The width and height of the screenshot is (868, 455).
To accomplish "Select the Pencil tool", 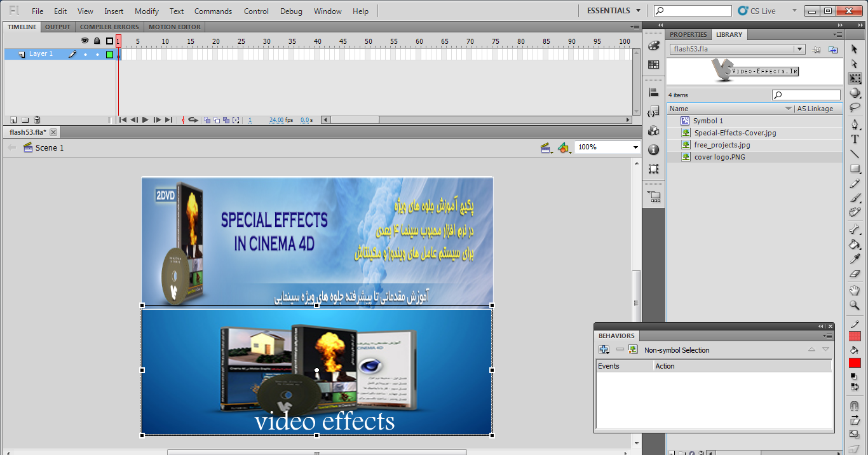I will click(x=855, y=184).
